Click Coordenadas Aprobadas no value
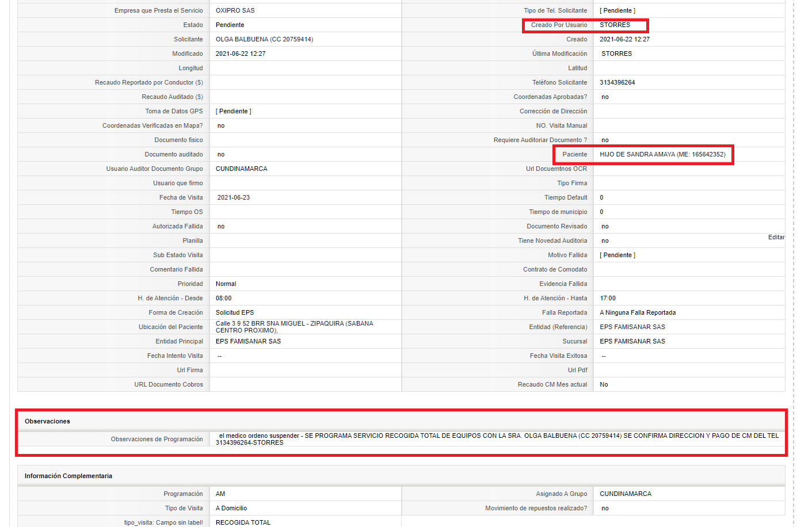 point(605,97)
